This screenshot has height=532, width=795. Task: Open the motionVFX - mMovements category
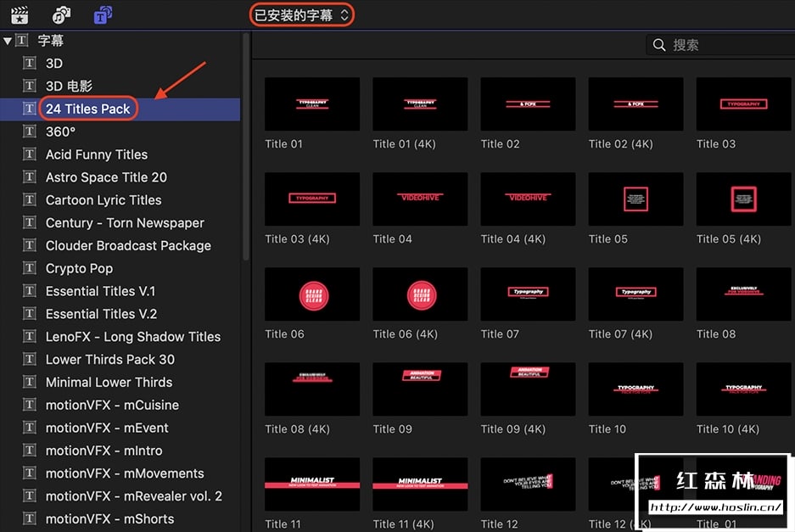click(x=120, y=473)
